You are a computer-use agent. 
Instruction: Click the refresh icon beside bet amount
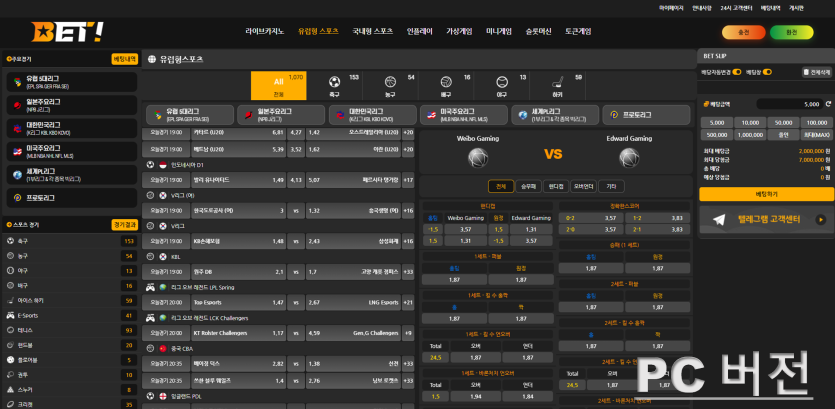click(x=828, y=104)
